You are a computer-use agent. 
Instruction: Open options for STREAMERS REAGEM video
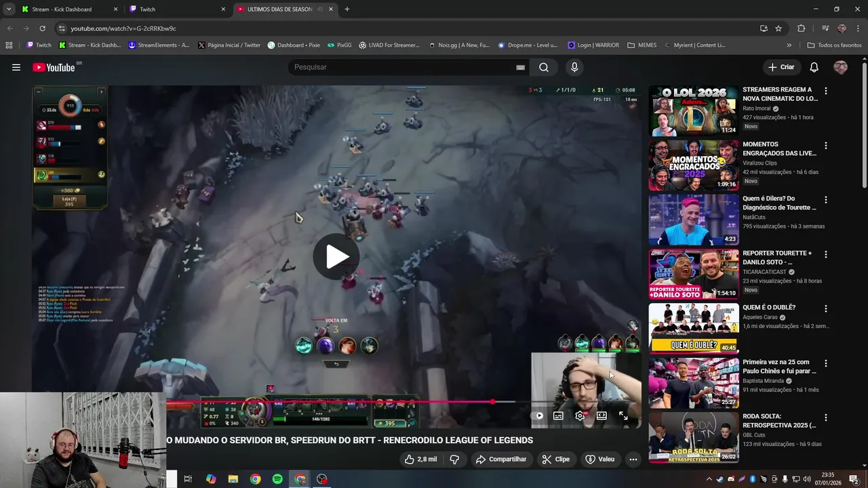[x=825, y=91]
